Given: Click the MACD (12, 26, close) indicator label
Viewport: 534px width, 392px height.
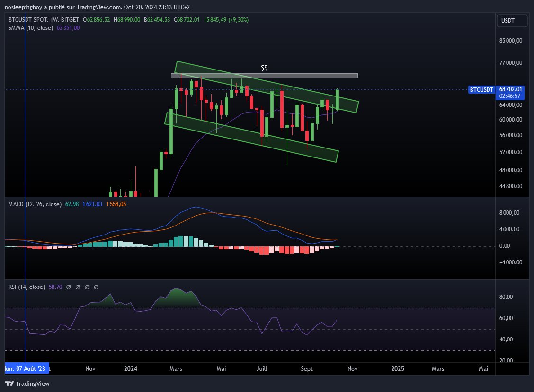Looking at the screenshot, I should click(x=35, y=204).
